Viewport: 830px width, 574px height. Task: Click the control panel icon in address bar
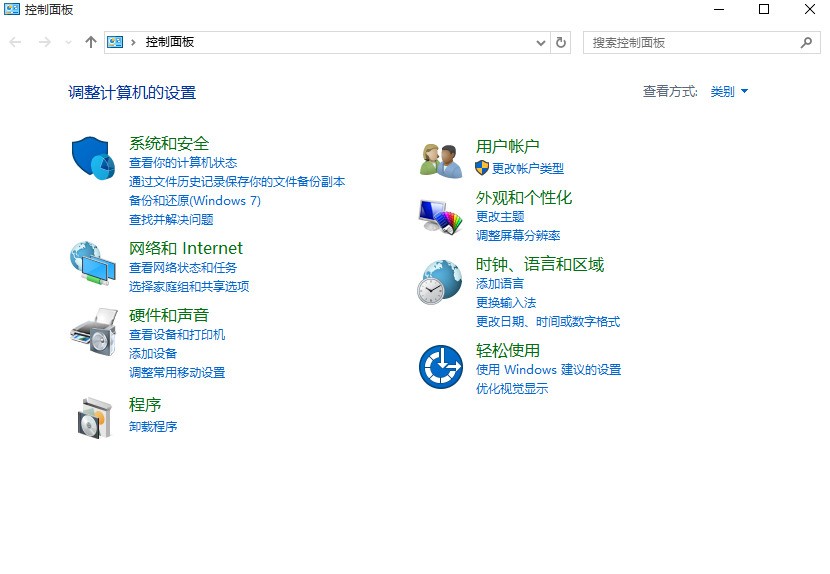point(115,42)
